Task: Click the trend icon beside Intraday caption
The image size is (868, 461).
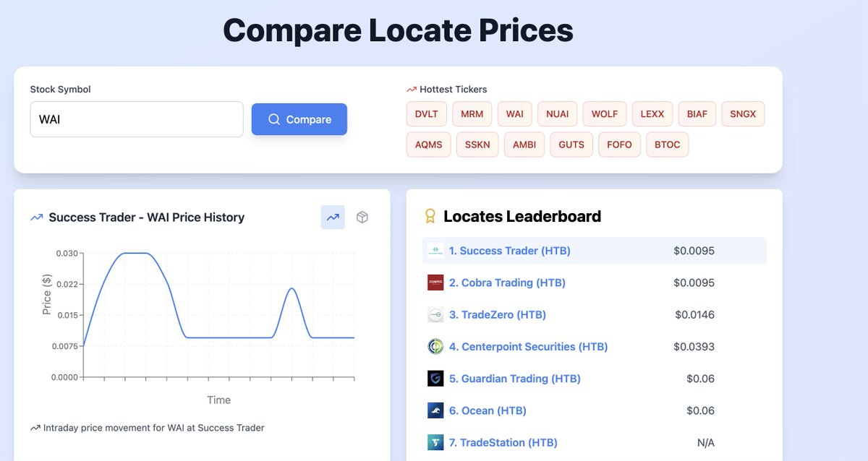Action: (x=35, y=428)
